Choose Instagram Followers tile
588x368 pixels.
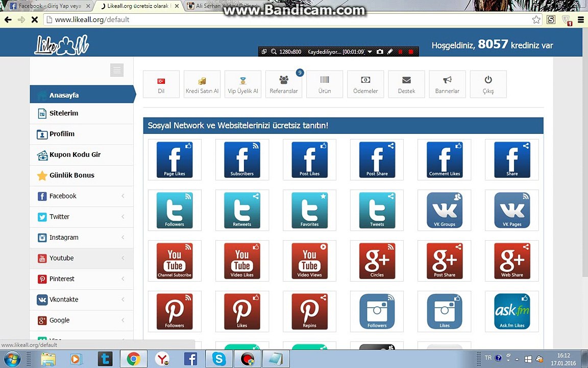377,312
